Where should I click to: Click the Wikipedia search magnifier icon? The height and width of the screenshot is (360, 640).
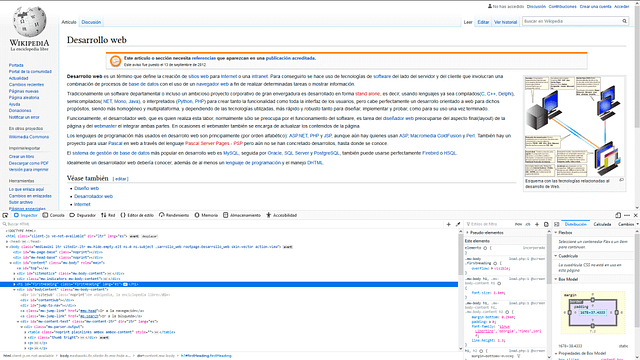(624, 21)
